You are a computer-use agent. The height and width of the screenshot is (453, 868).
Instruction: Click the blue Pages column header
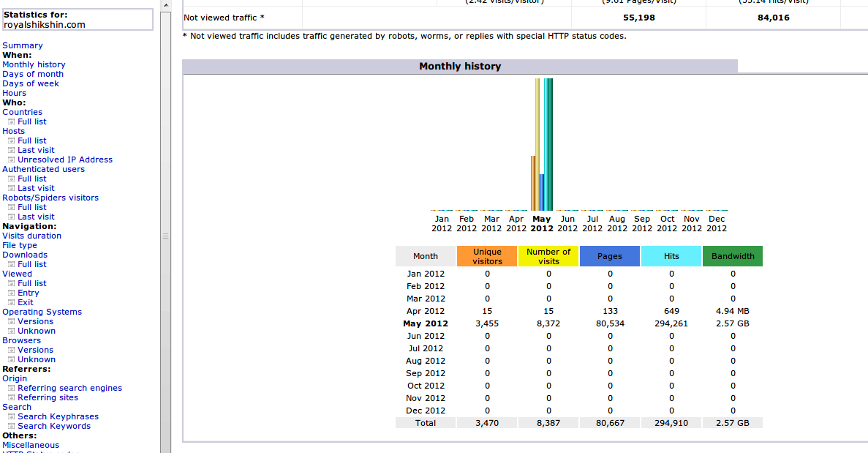click(610, 256)
